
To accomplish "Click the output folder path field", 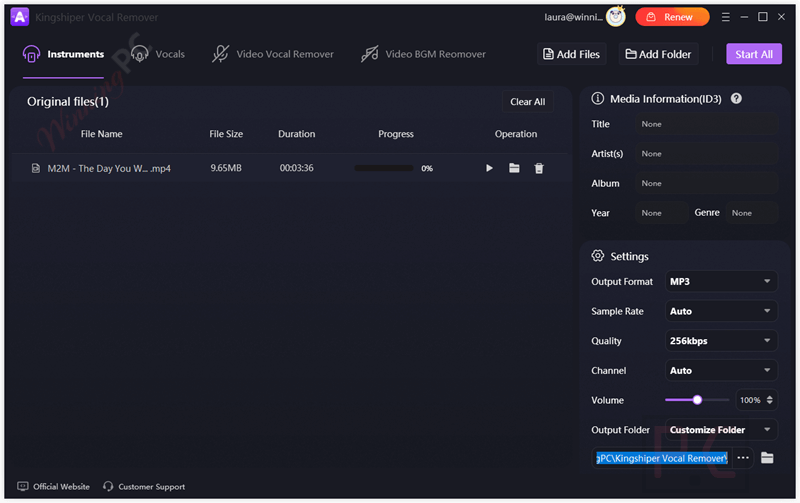I will 662,458.
